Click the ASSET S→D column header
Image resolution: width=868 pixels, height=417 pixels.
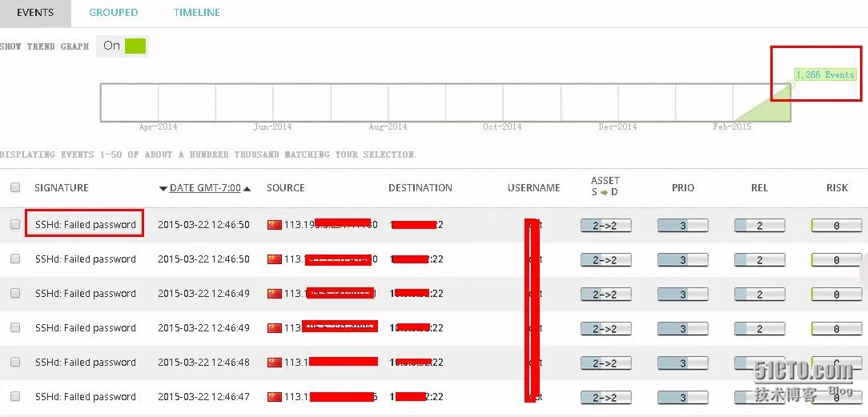pos(605,186)
